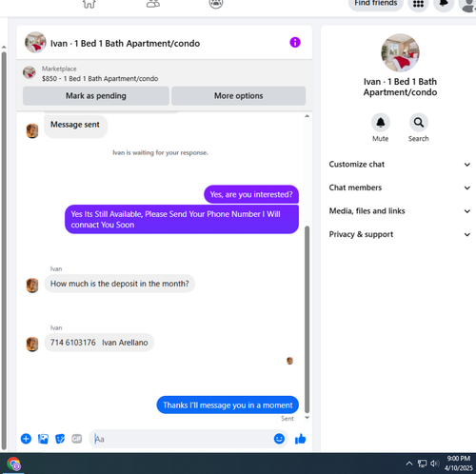Select the 'Yes Its Still Available' message bubble

[x=182, y=219]
